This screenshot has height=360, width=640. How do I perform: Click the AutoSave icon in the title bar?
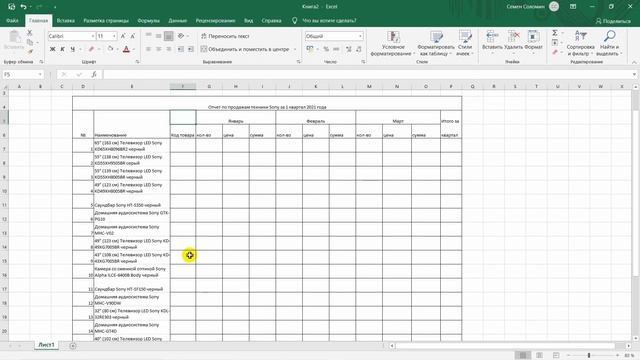11,7
